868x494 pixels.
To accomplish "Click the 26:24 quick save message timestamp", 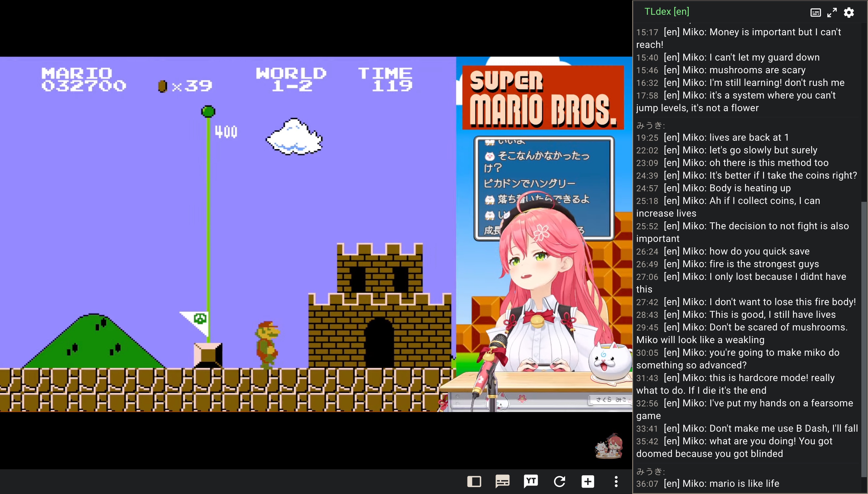I will [x=647, y=252].
